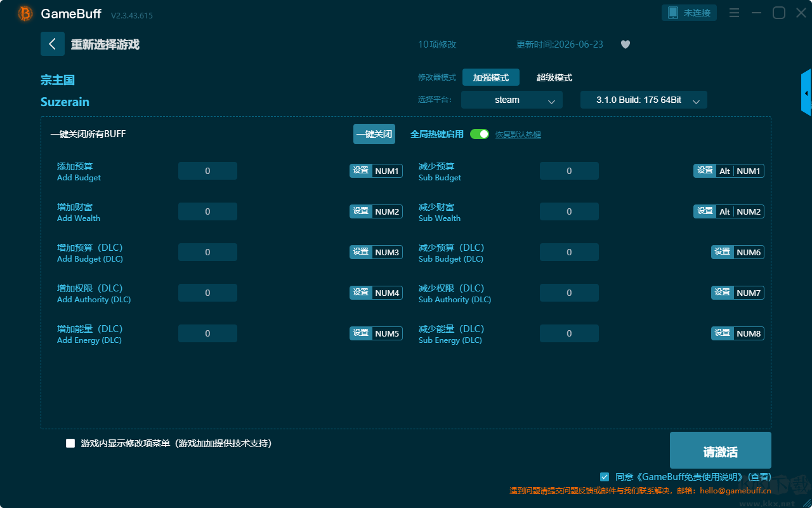Minimize the GameBuff window

pos(756,13)
